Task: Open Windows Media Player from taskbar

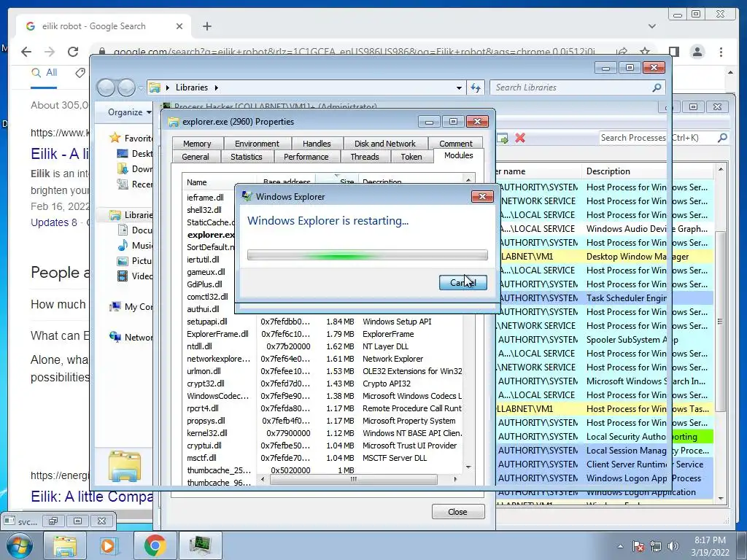Action: [x=109, y=545]
